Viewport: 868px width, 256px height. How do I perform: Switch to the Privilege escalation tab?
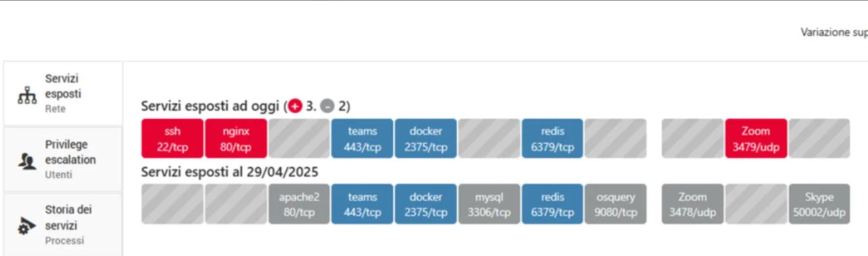click(x=63, y=159)
